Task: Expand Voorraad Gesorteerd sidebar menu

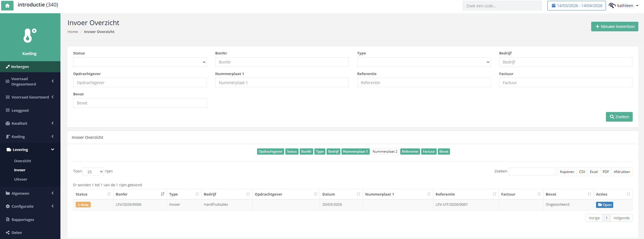Action: tap(30, 97)
